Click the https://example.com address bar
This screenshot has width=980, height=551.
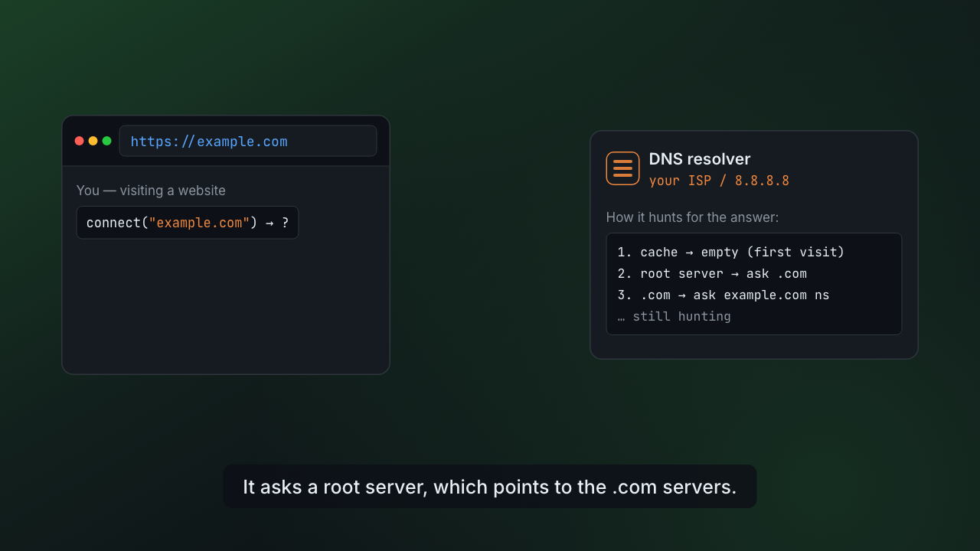pos(248,141)
